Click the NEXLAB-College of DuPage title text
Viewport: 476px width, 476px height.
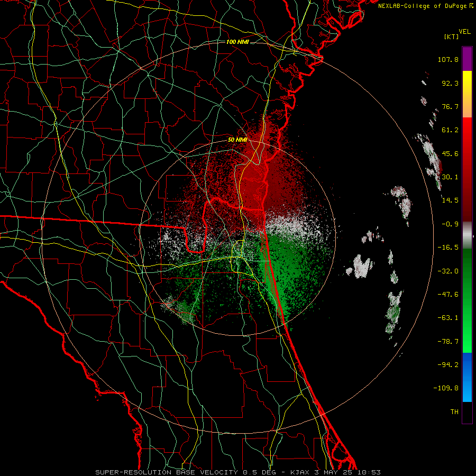click(423, 6)
